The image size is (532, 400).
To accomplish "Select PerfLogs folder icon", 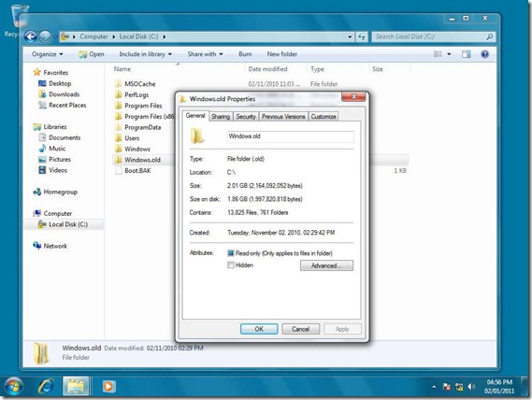I will pyautogui.click(x=118, y=94).
